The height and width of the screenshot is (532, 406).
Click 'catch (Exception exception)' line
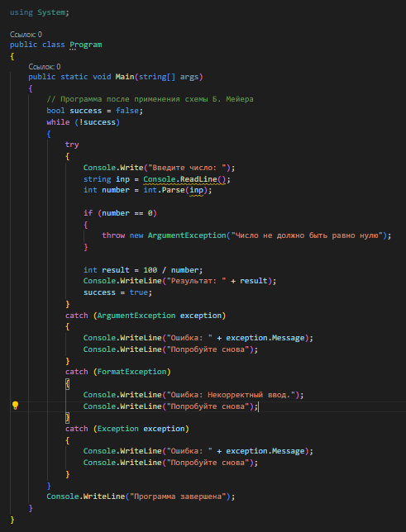(x=127, y=429)
